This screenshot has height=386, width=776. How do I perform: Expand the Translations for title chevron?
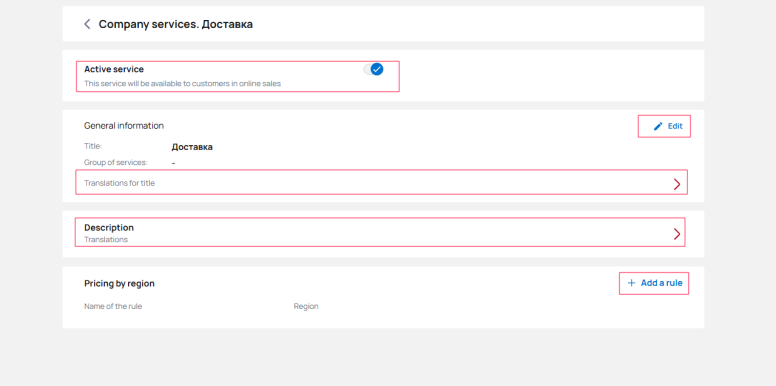click(677, 184)
